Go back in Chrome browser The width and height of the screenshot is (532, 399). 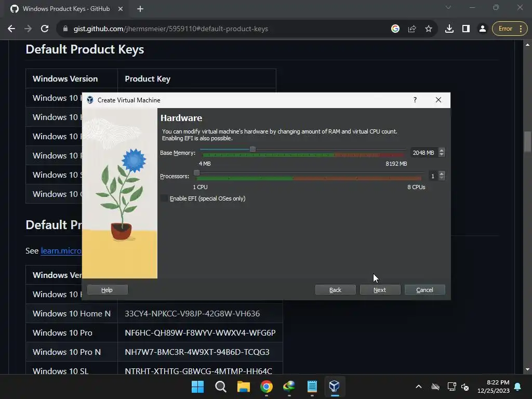point(11,29)
